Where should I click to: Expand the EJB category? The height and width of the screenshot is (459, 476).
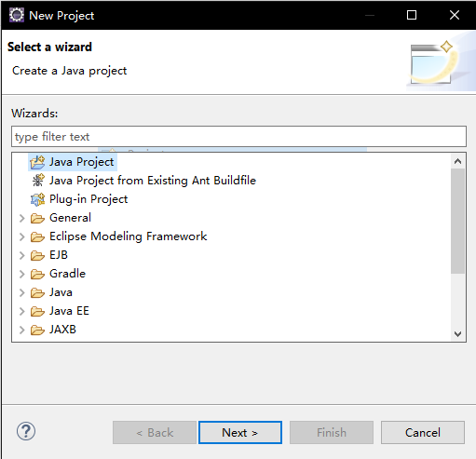(21, 255)
